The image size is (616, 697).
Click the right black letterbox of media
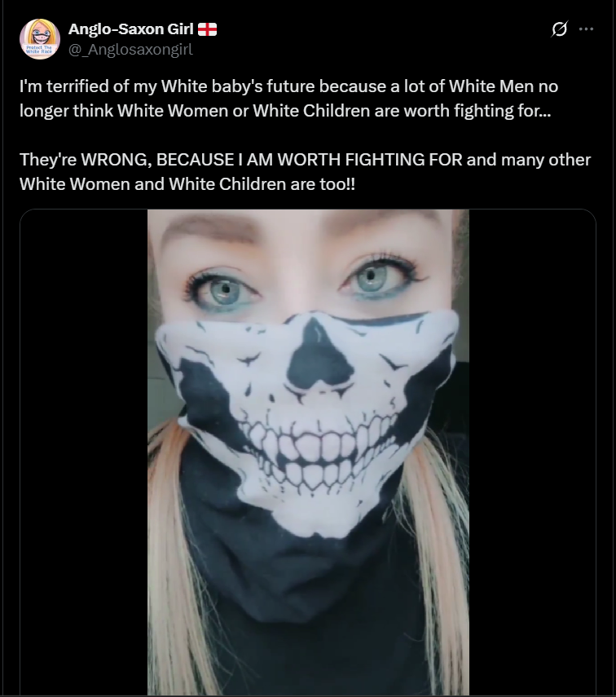click(x=532, y=452)
